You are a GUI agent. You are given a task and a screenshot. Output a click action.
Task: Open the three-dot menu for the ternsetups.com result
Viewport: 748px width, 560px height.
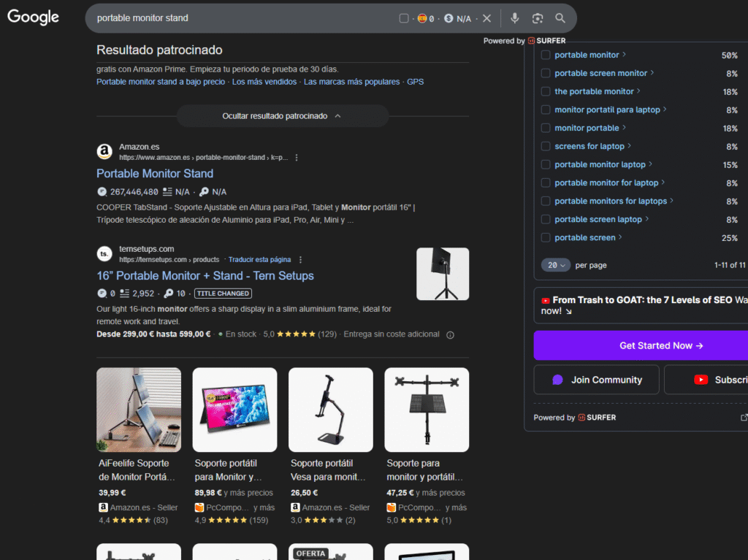click(x=300, y=260)
